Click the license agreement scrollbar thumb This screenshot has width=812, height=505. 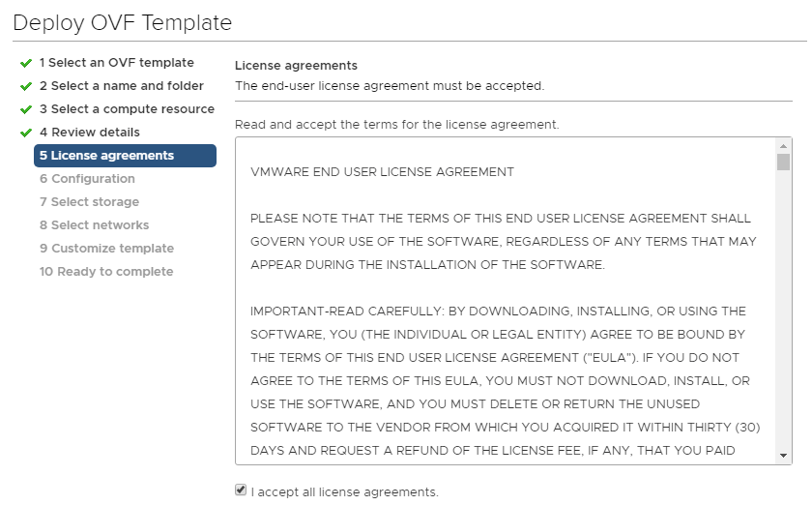(783, 162)
